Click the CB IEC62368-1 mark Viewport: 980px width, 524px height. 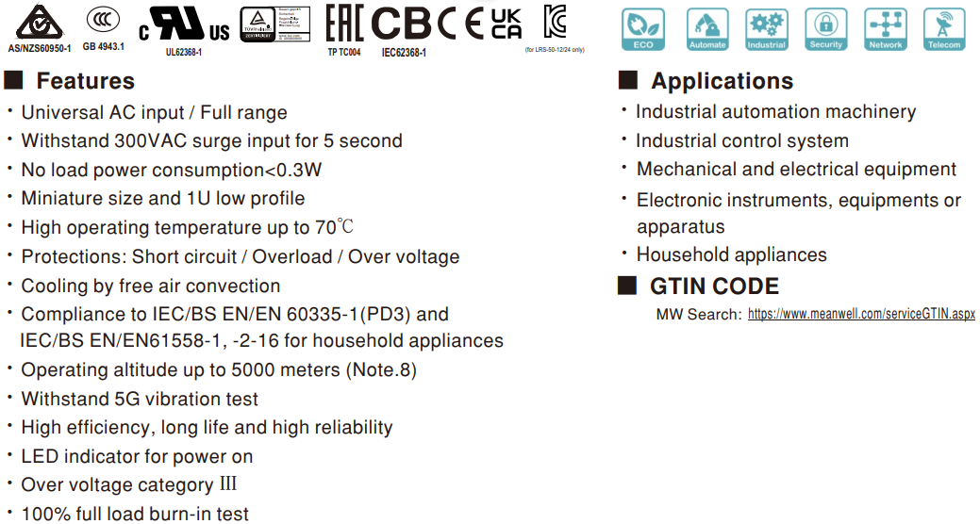[401, 31]
